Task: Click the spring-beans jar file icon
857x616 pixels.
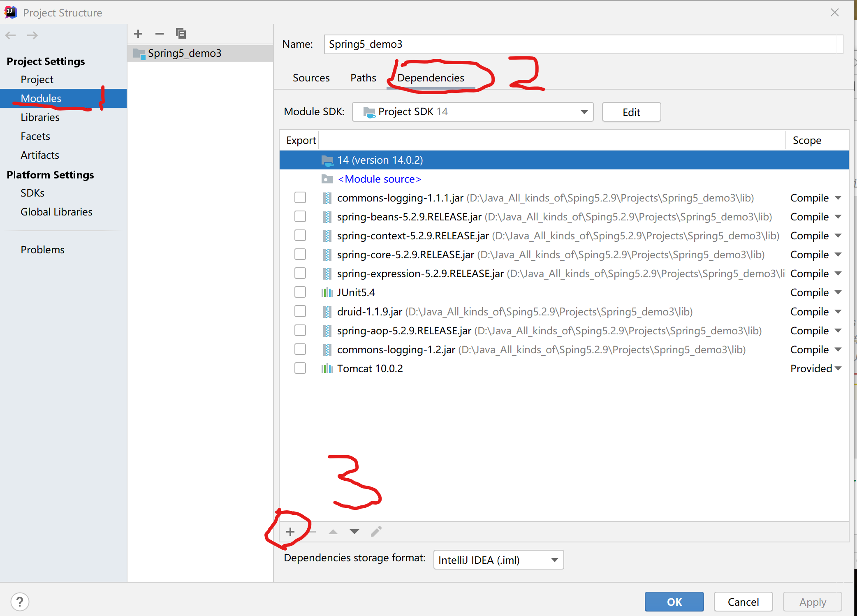Action: (x=327, y=217)
